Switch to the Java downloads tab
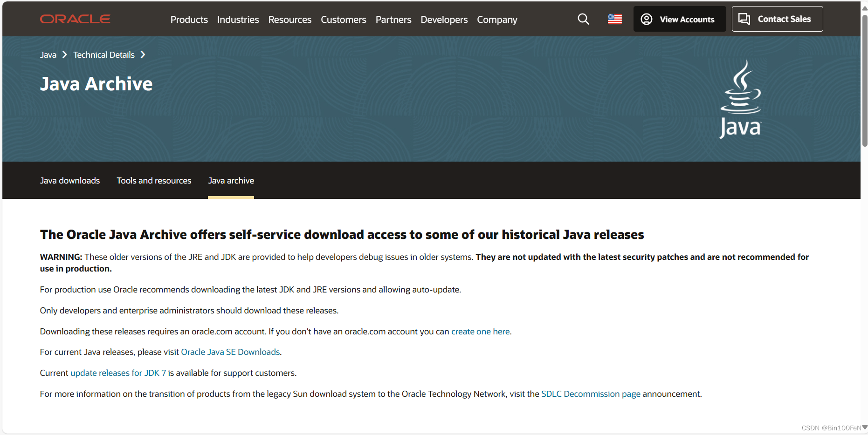868x435 pixels. 70,181
